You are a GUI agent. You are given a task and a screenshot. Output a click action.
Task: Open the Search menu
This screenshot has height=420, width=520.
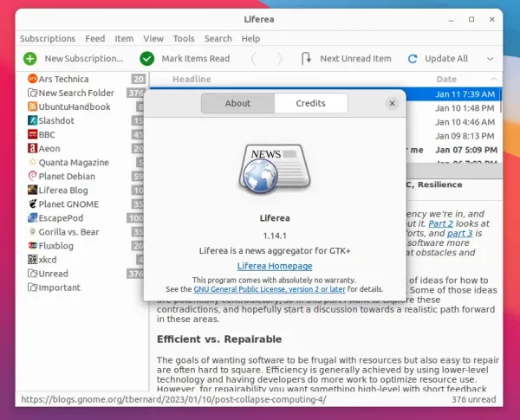click(218, 39)
